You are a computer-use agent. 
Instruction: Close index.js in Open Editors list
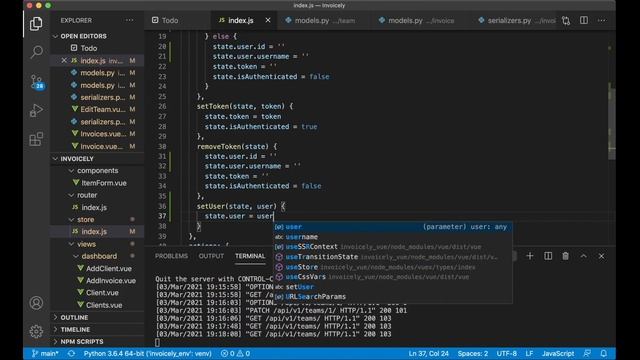(x=64, y=60)
